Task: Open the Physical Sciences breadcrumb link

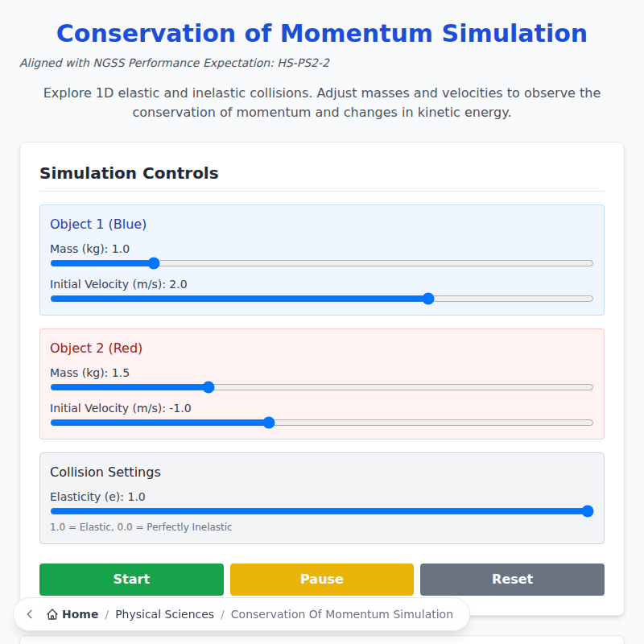Action: coord(164,613)
